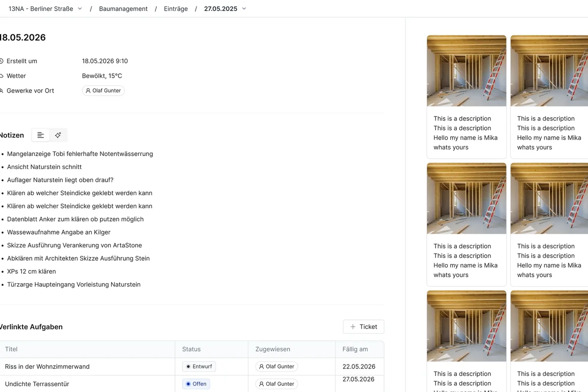Go to Einträge in the breadcrumb
The height and width of the screenshot is (392, 588).
tap(176, 9)
